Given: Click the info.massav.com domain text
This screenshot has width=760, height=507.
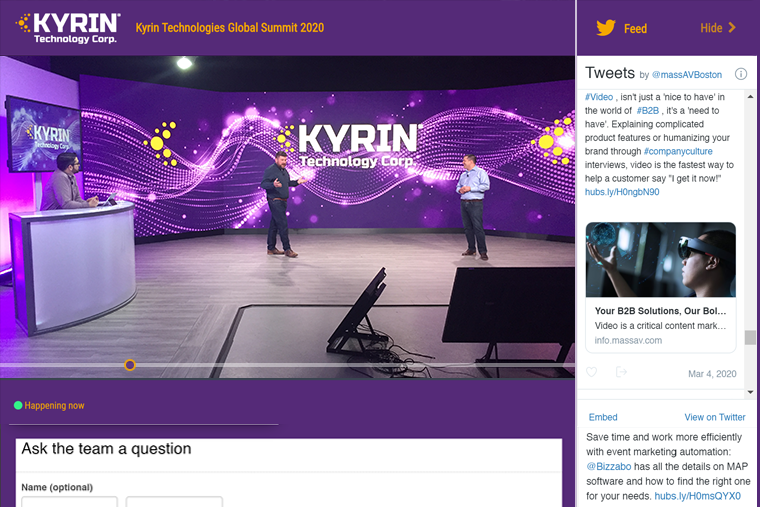Looking at the screenshot, I should coord(628,340).
